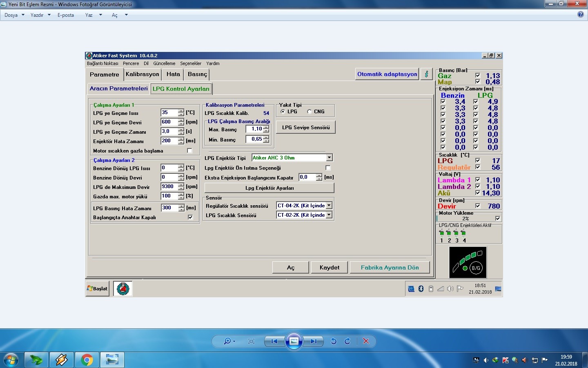The height and width of the screenshot is (368, 588).
Task: Click the LPG ye Geçme Devri spinner
Action: pyautogui.click(x=181, y=122)
